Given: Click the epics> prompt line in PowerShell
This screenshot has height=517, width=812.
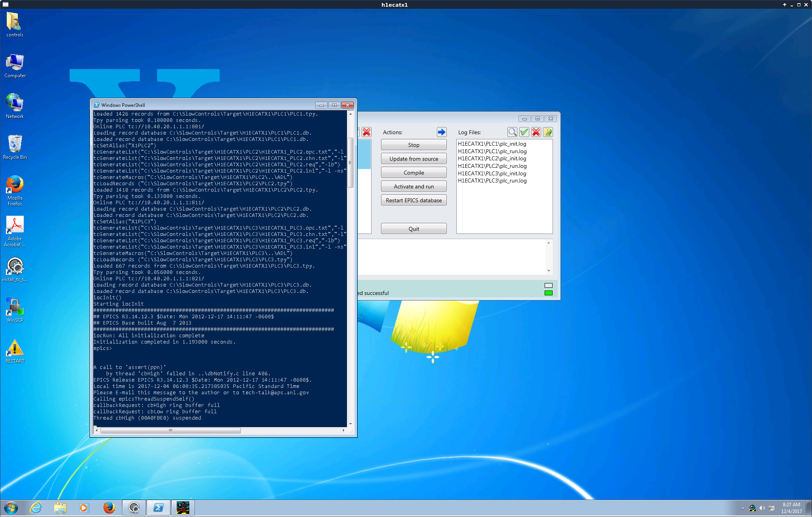Looking at the screenshot, I should pyautogui.click(x=103, y=348).
